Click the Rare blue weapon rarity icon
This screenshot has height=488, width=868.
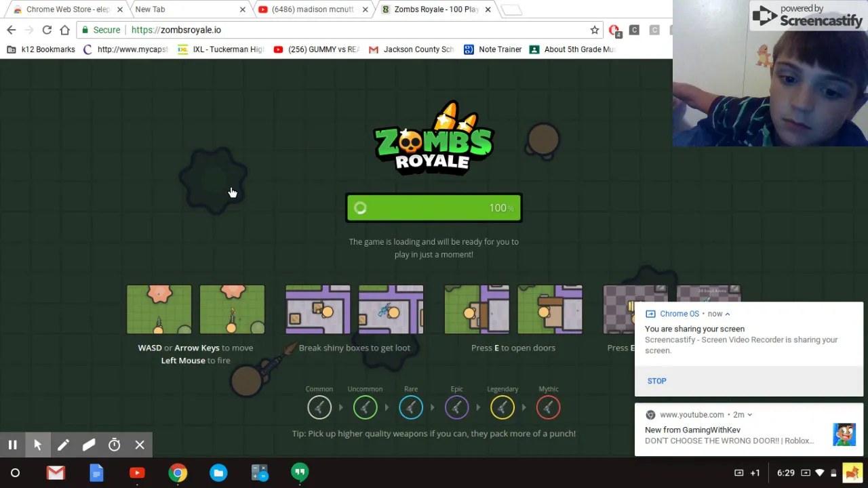411,407
